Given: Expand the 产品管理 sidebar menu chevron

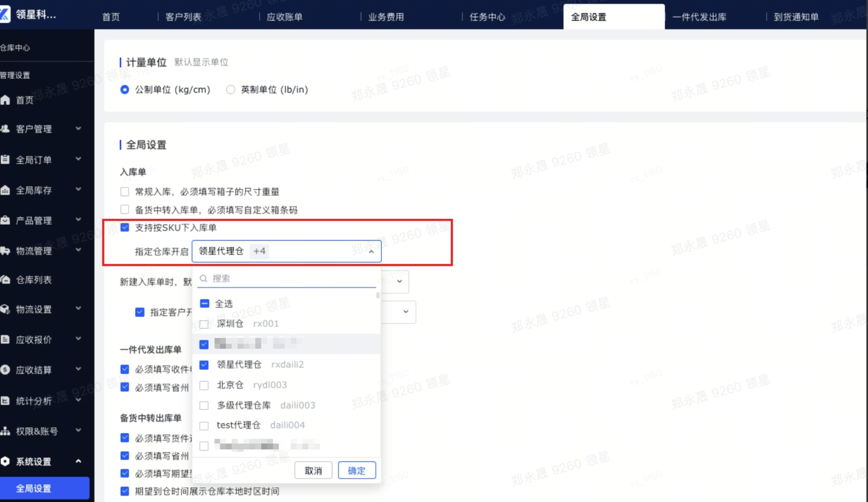Looking at the screenshot, I should pos(79,220).
